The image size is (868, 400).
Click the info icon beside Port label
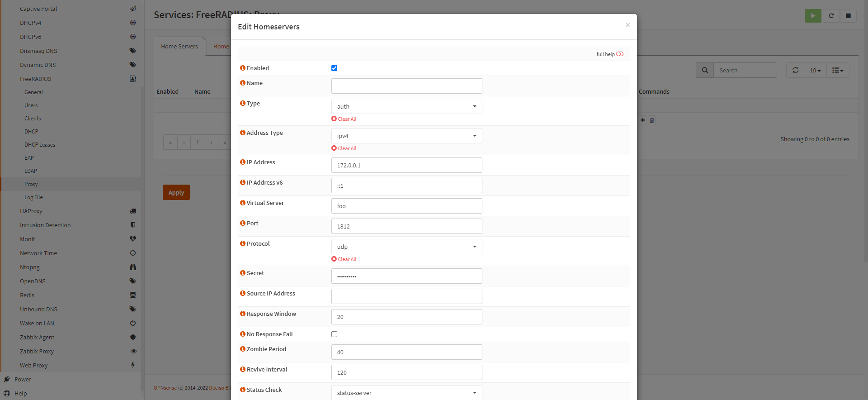point(243,223)
